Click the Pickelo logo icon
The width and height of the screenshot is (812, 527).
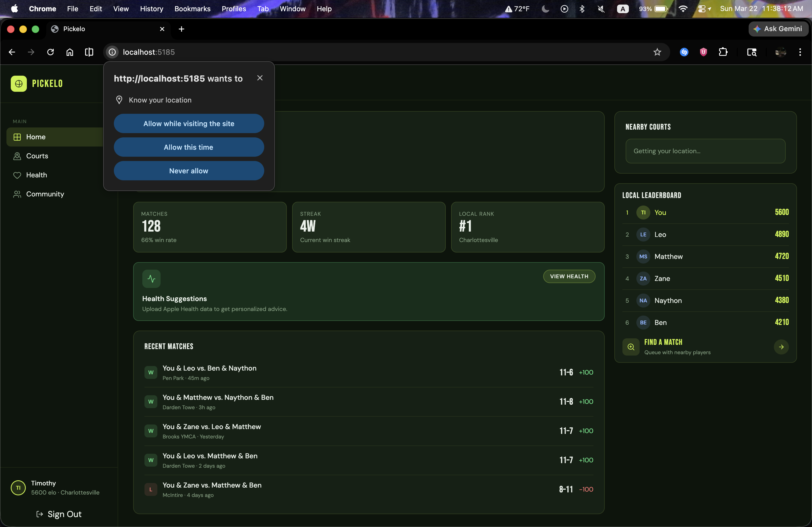point(19,83)
